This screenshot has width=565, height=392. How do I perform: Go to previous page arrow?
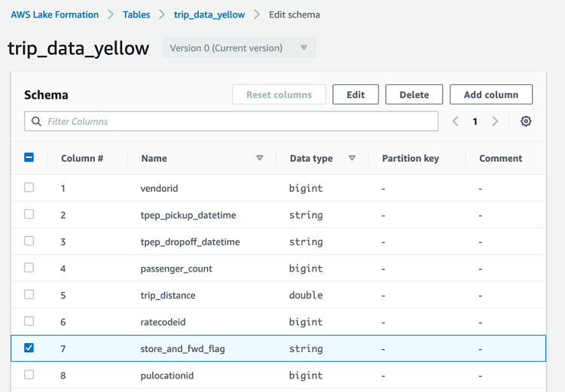pyautogui.click(x=455, y=121)
